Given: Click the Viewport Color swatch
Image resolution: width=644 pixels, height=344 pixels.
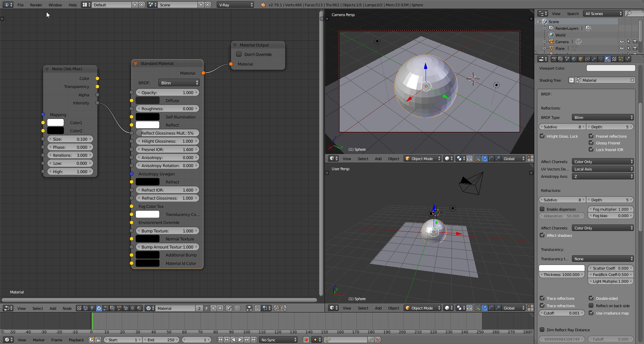Looking at the screenshot, I should [x=611, y=68].
